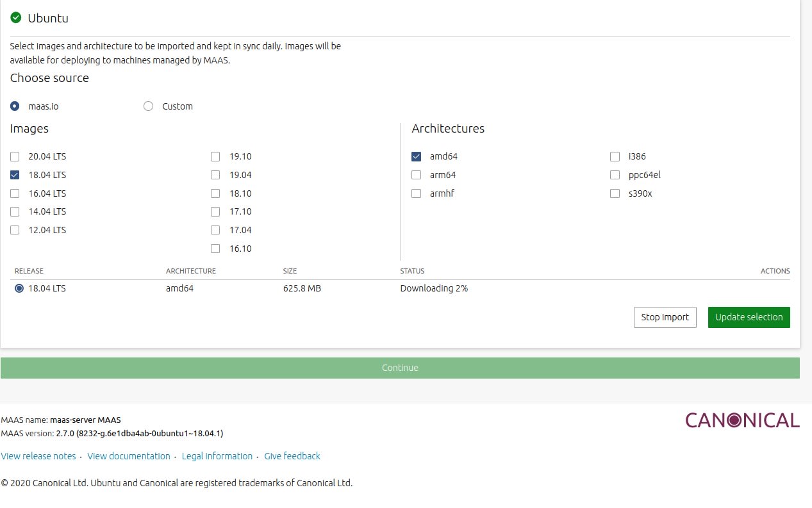Click the 'maas-server MAAS' name text

(85, 420)
